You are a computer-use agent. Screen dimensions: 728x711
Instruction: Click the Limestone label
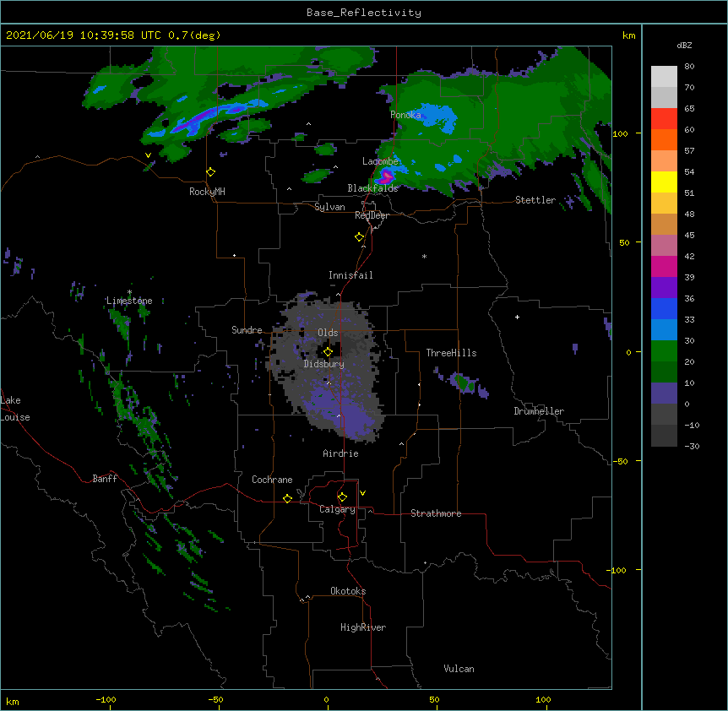click(129, 301)
